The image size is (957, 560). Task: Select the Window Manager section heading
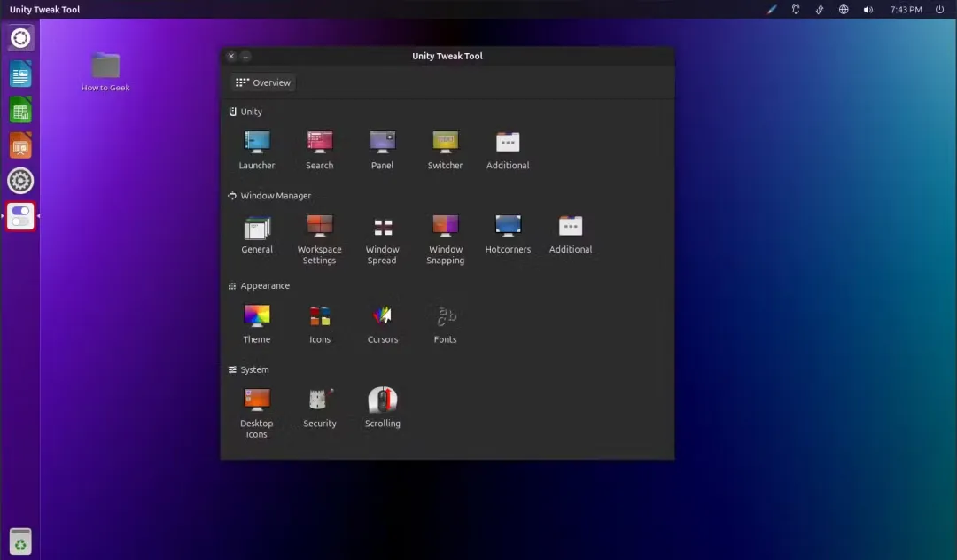coord(269,196)
